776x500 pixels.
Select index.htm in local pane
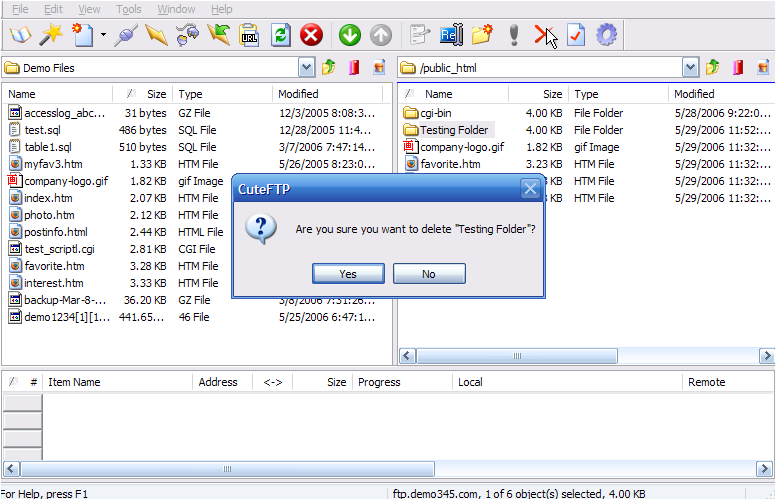pyautogui.click(x=41, y=198)
